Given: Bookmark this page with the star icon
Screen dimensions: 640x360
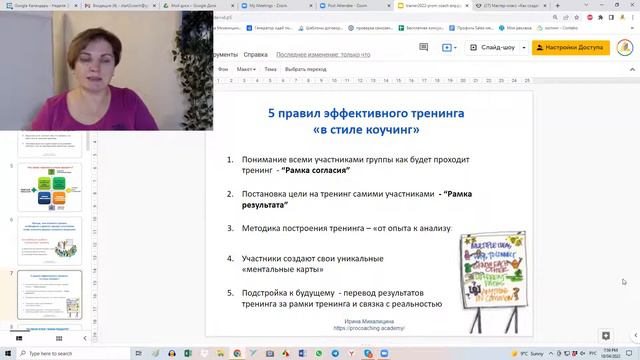Looking at the screenshot, I should [576, 18].
